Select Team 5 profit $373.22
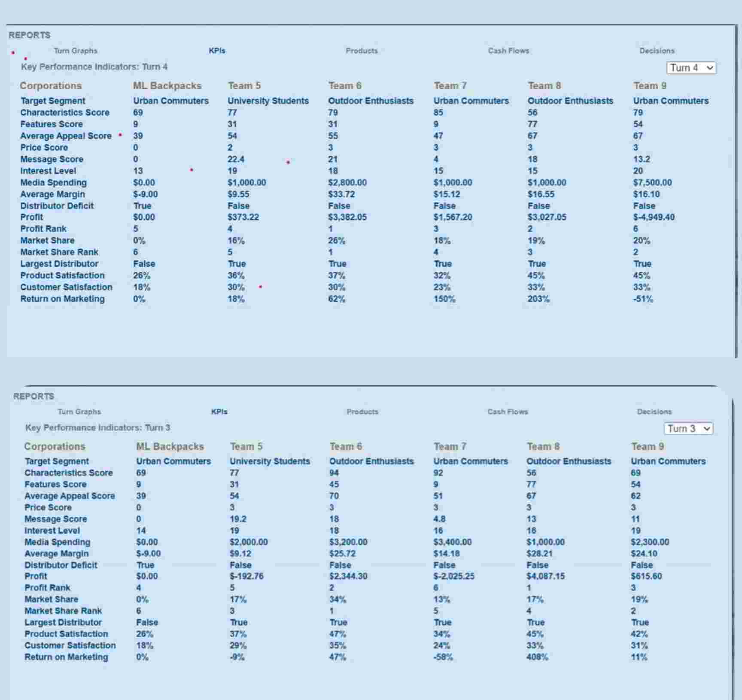Viewport: 742px width, 700px height. [x=243, y=217]
